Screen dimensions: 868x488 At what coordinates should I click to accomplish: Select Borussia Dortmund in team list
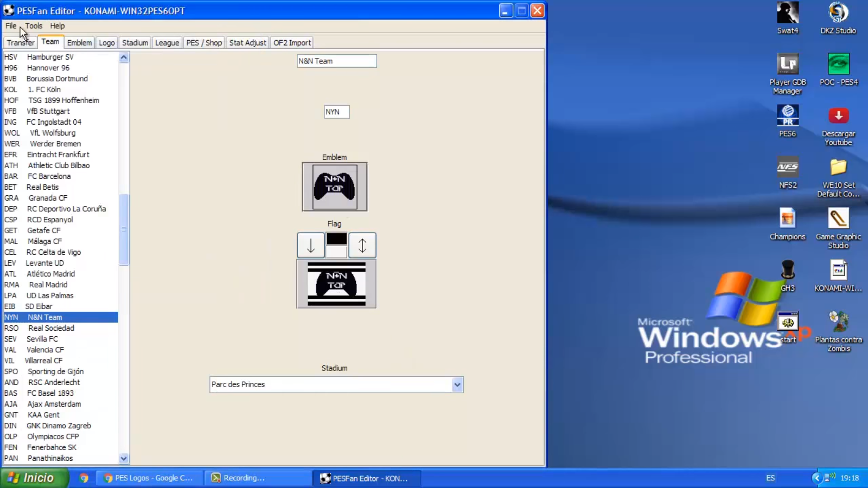[x=61, y=79]
